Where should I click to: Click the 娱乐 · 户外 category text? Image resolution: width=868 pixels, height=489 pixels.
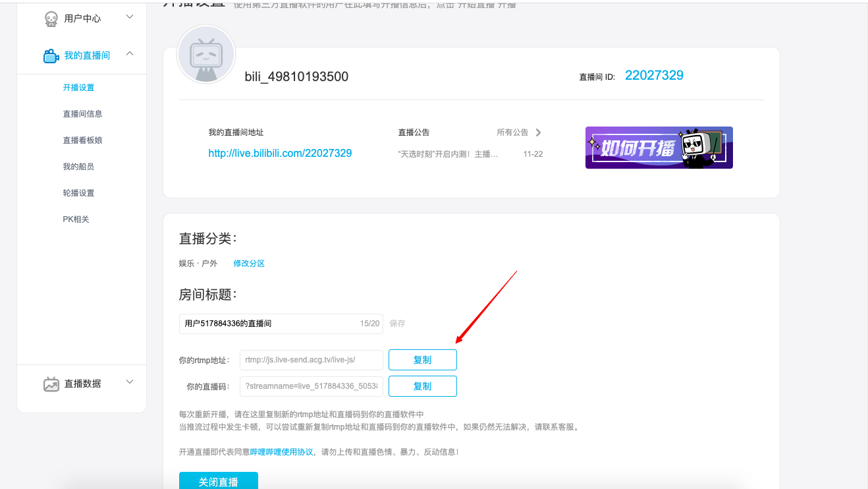pos(198,264)
